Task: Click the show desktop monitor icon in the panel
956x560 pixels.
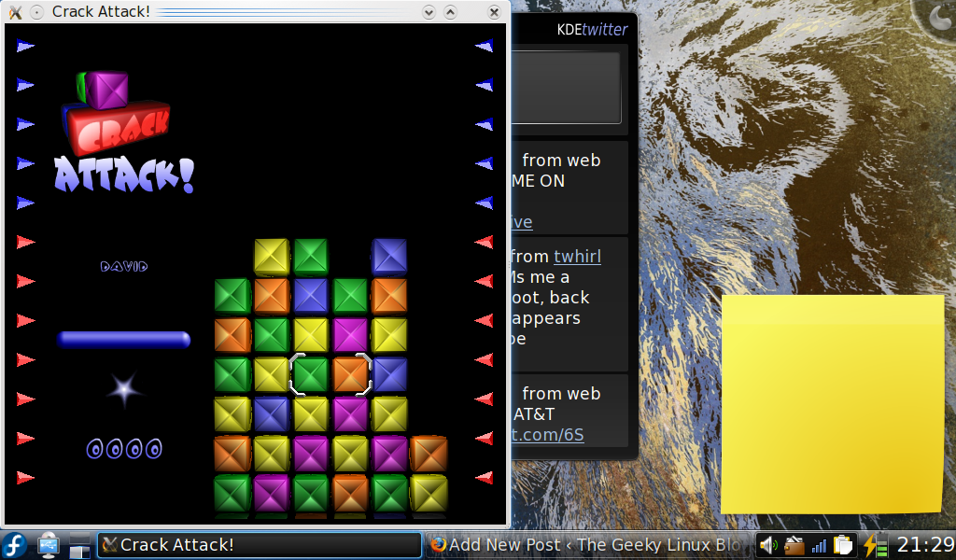Action: click(x=49, y=545)
